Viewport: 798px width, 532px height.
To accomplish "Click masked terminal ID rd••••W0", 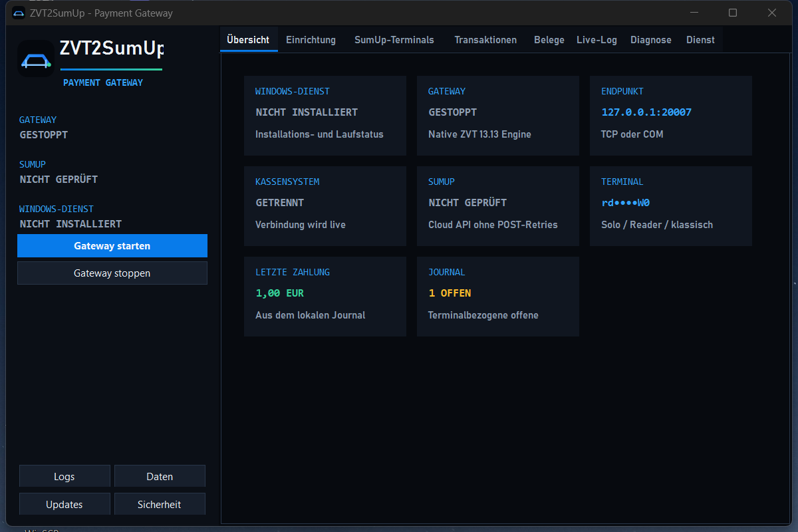I will [x=625, y=203].
